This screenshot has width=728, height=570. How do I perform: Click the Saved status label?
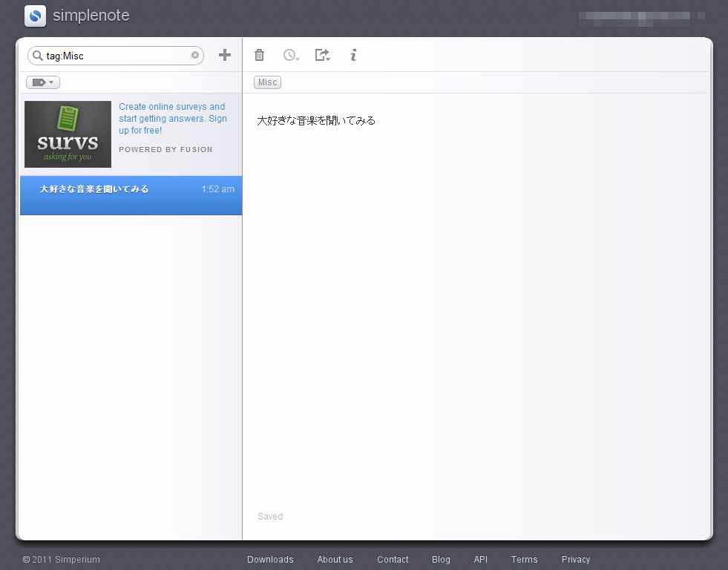pyautogui.click(x=270, y=516)
